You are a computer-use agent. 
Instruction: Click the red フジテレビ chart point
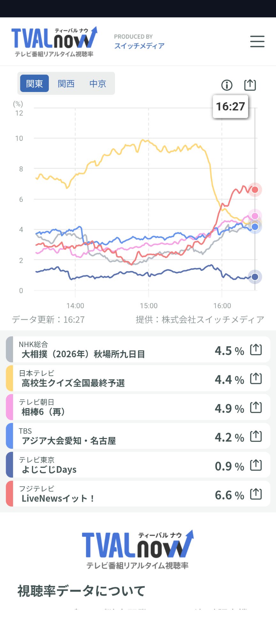click(255, 190)
